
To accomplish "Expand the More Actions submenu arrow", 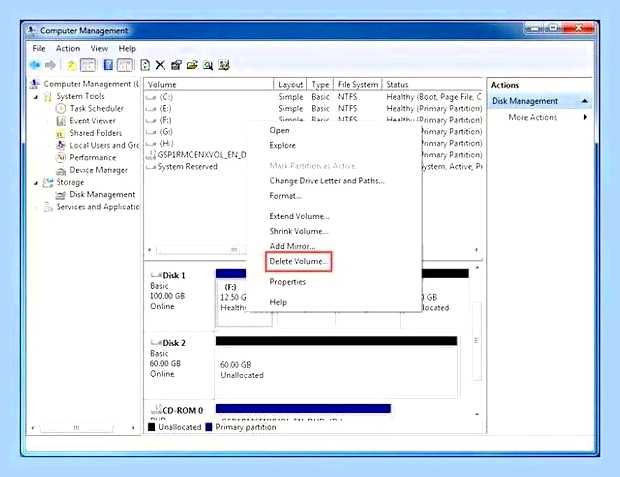I will 585,117.
